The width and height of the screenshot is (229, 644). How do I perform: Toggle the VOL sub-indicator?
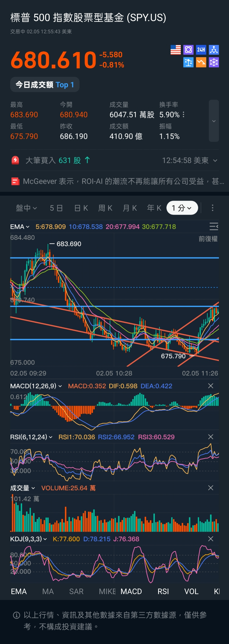point(191,592)
